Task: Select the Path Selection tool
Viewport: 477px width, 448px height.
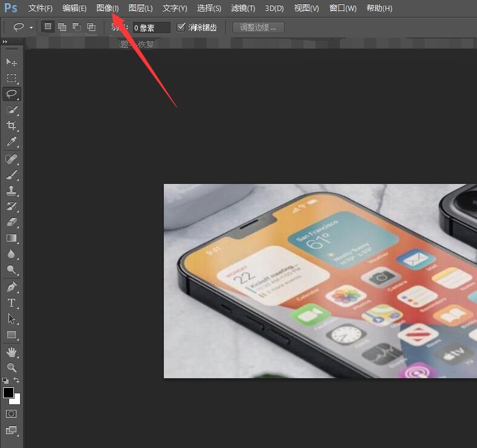Action: pyautogui.click(x=12, y=319)
